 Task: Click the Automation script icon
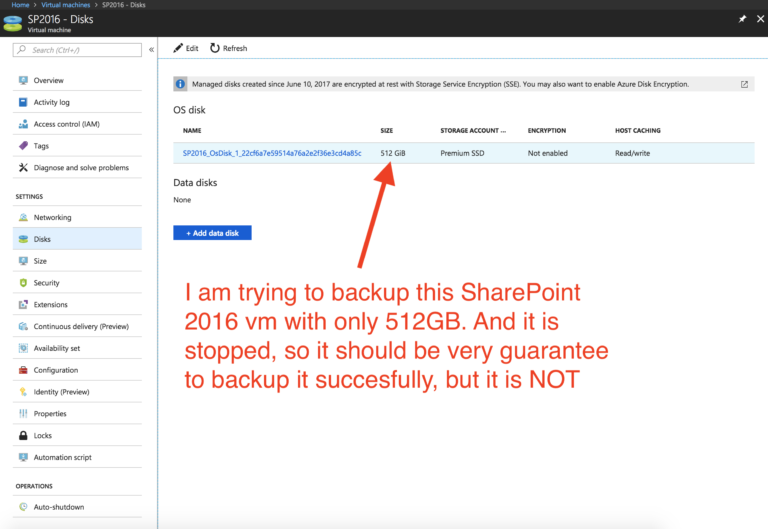pos(23,457)
